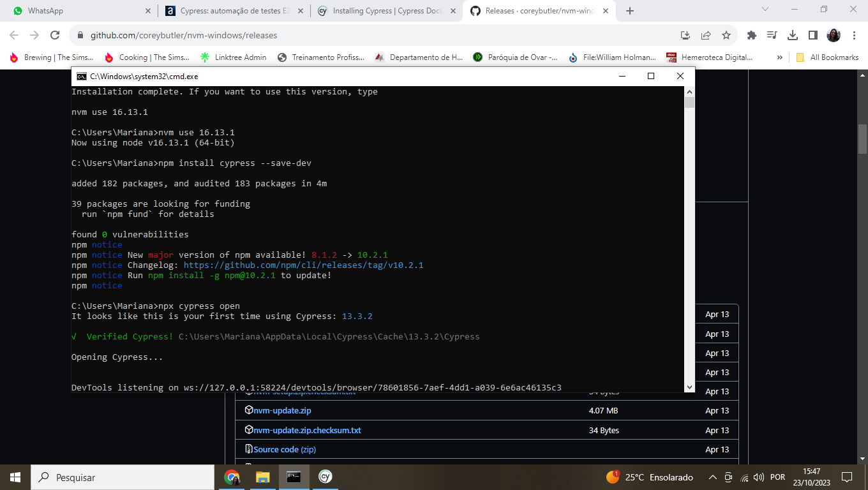868x490 pixels.
Task: Open the volume speaker tray icon
Action: (x=759, y=477)
